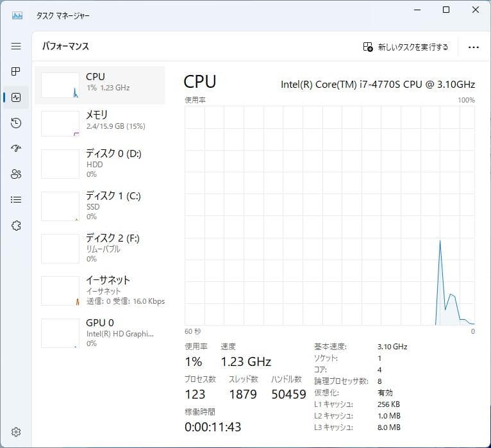Click the 使用率 graph label above chart

(x=195, y=100)
